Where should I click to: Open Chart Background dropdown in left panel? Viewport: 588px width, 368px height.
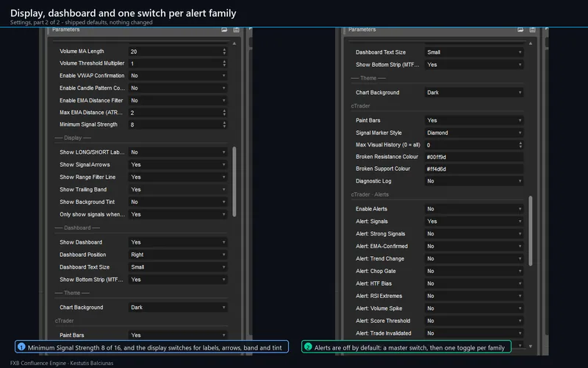pyautogui.click(x=178, y=308)
